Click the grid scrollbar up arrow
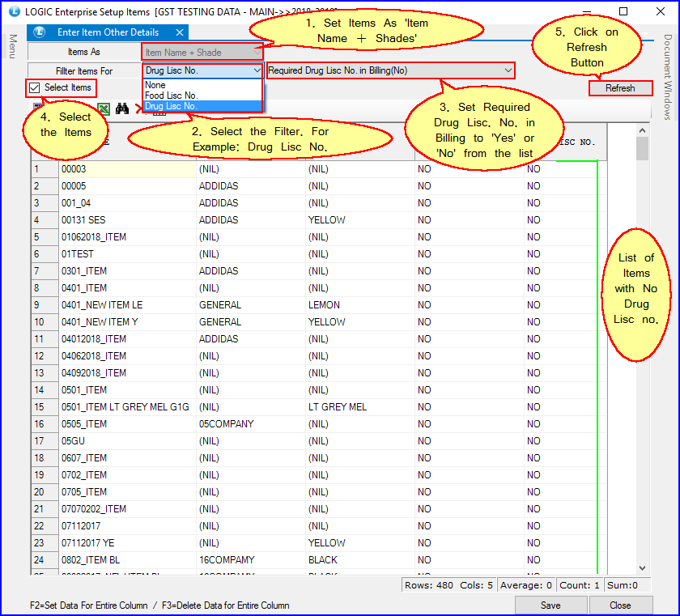Screen dimensions: 680x616 tap(642, 130)
